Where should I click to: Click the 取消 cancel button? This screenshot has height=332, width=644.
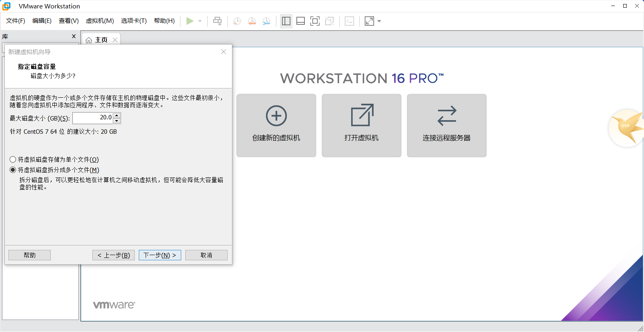(x=206, y=255)
